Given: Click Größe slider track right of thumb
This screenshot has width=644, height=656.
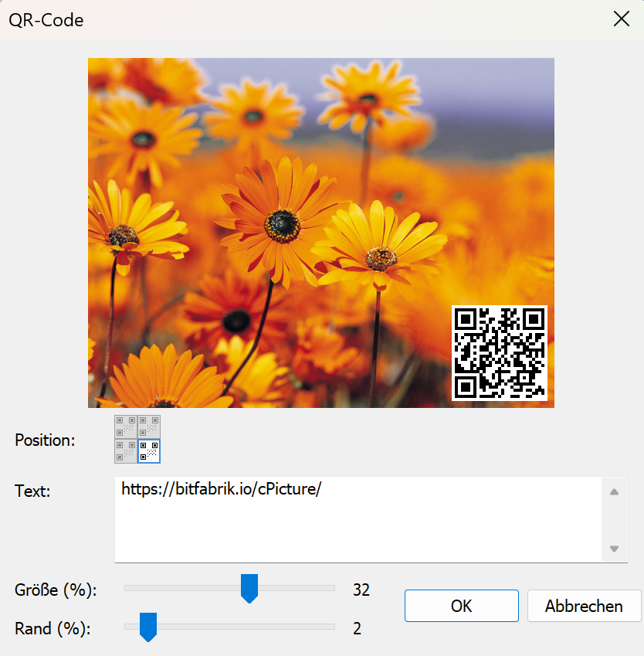Looking at the screenshot, I should (297, 588).
